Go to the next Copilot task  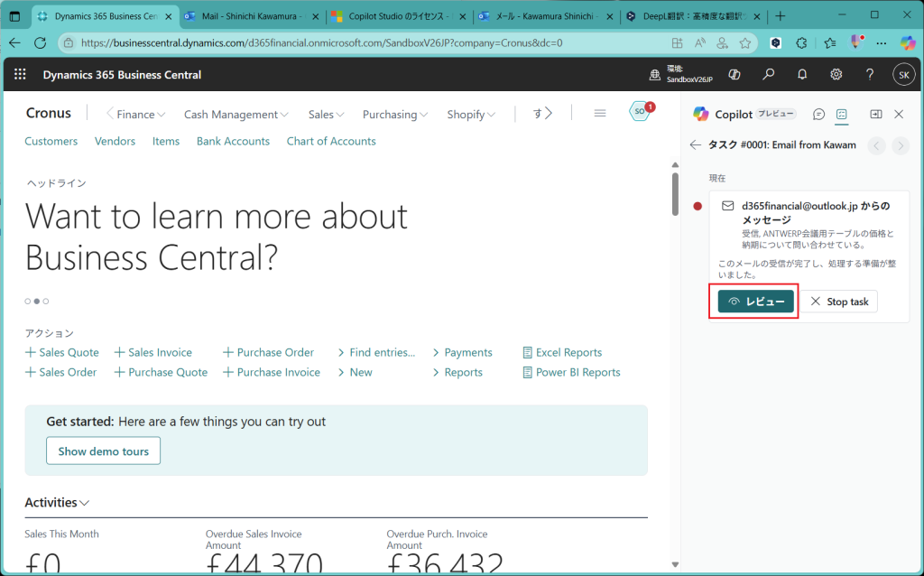coord(901,145)
